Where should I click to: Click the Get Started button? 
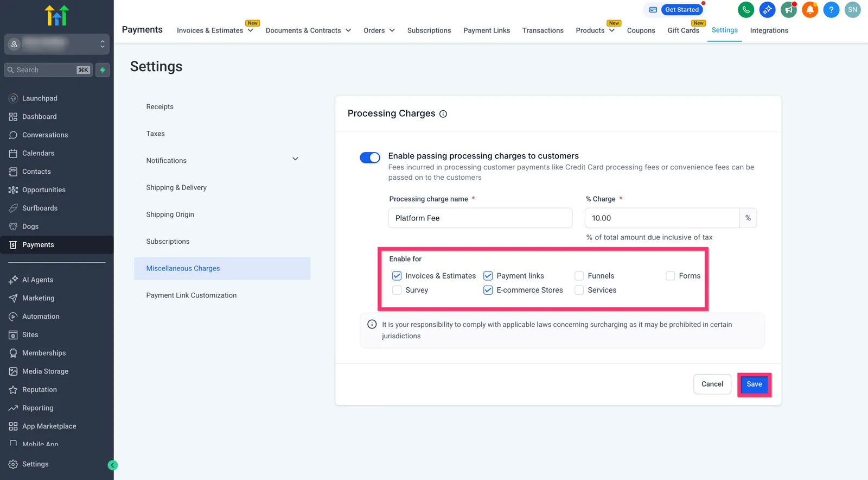pos(682,10)
